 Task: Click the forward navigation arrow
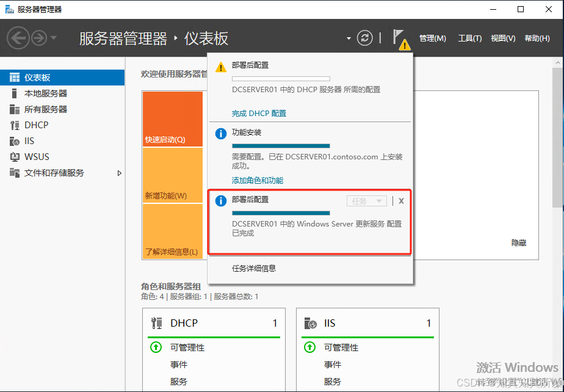(39, 38)
